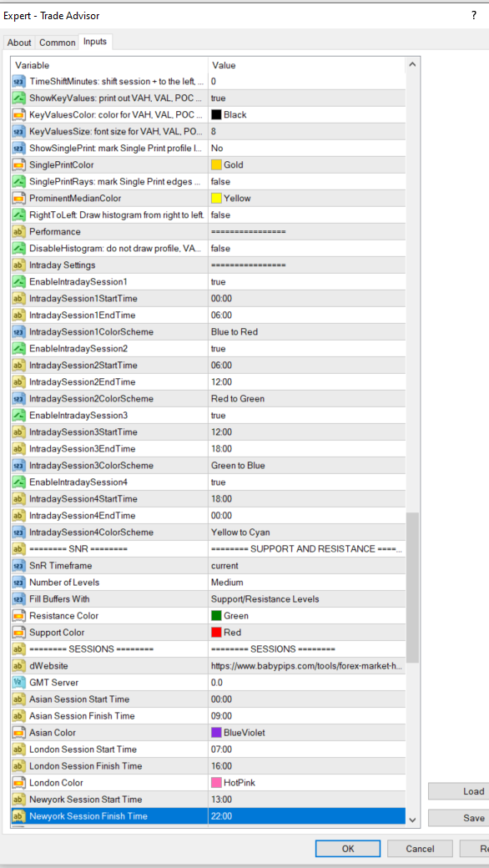489x868 pixels.
Task: Click the enum icon beside ShowSinglePrint
Action: [18, 148]
